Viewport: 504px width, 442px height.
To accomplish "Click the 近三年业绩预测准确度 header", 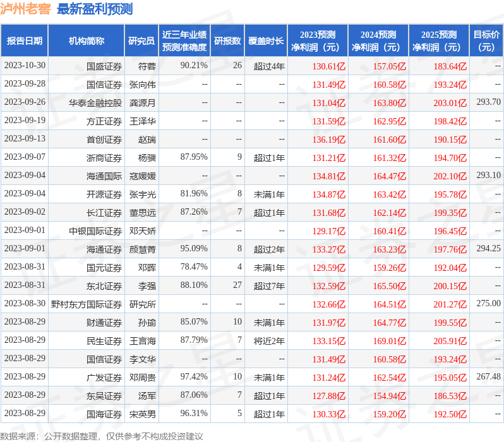I will tap(184, 41).
